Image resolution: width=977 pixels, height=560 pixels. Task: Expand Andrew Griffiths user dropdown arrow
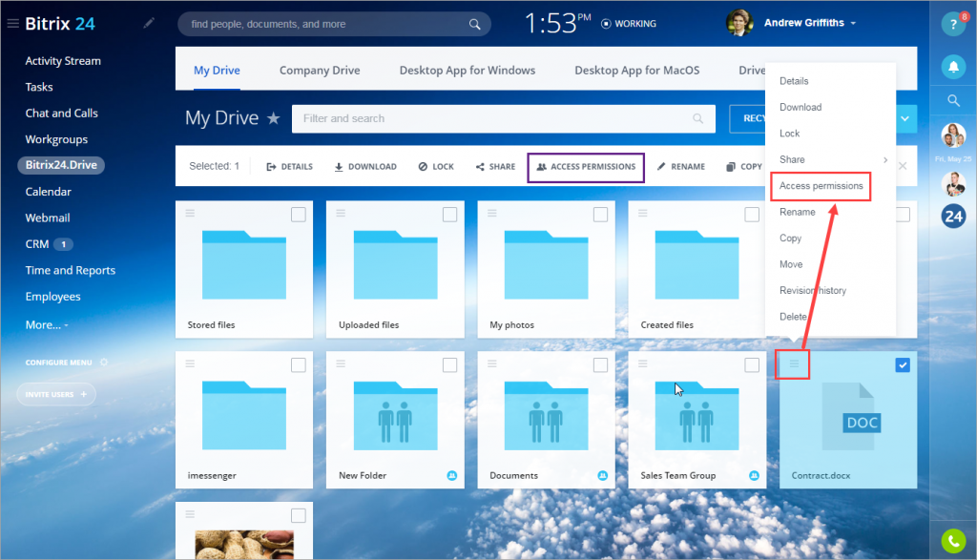853,23
